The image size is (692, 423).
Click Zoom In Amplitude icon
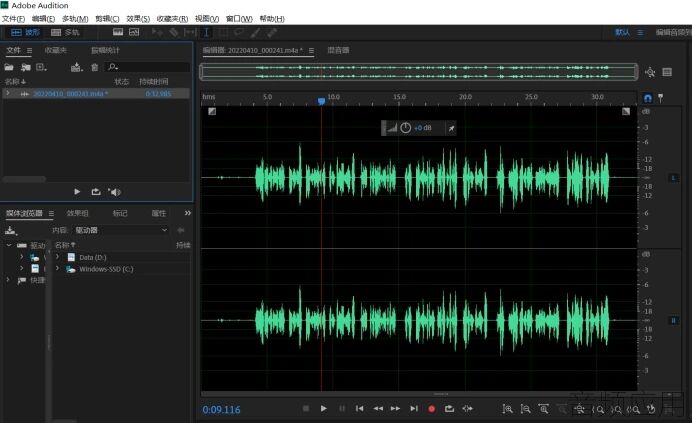coord(508,409)
